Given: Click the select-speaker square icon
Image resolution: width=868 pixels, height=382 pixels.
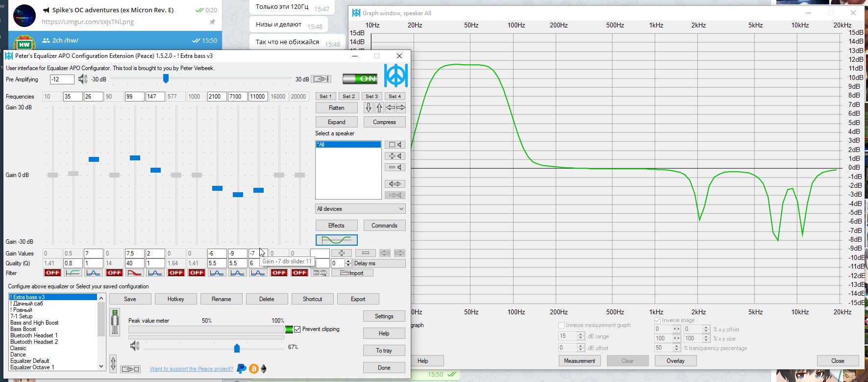Looking at the screenshot, I should [x=395, y=145].
